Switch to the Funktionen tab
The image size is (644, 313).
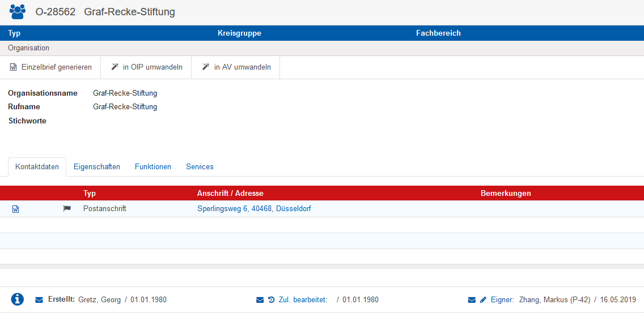153,167
